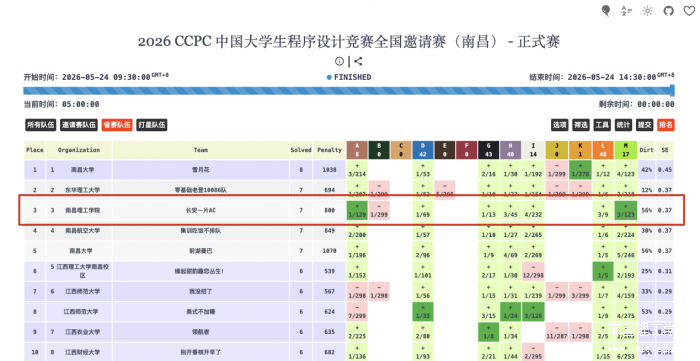This screenshot has height=361, width=700.
Task: Click cell 12/298 in problem I column
Action: click(533, 271)
